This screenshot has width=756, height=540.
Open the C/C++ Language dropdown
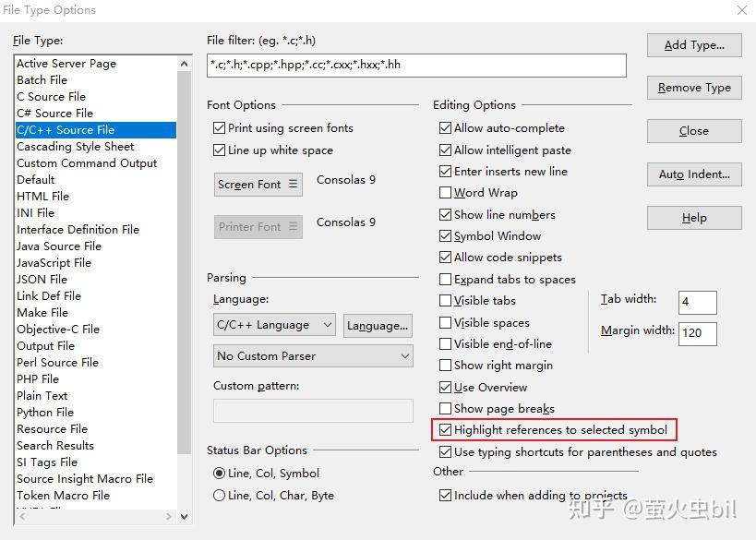(x=274, y=325)
